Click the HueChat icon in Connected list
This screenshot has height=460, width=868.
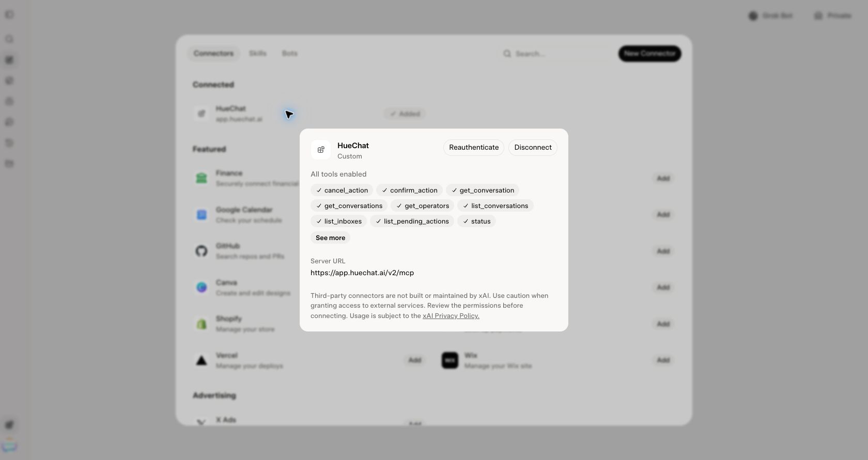pos(202,114)
